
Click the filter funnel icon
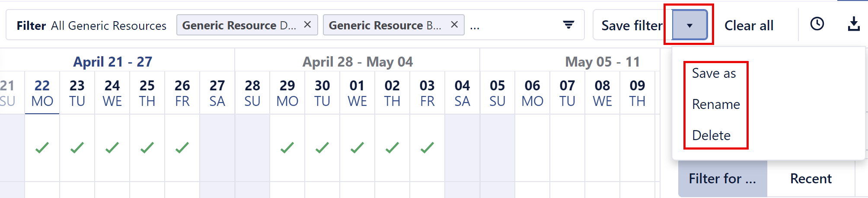pos(568,25)
